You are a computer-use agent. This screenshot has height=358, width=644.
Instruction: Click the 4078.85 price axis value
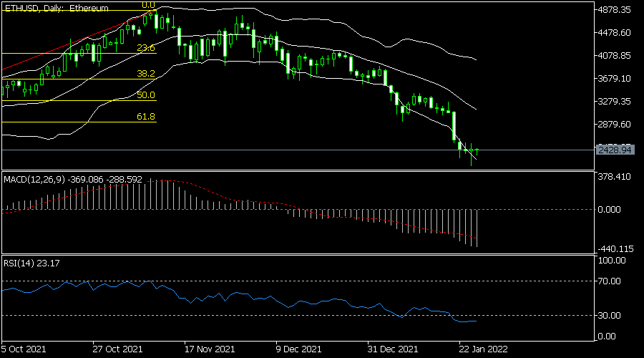615,55
